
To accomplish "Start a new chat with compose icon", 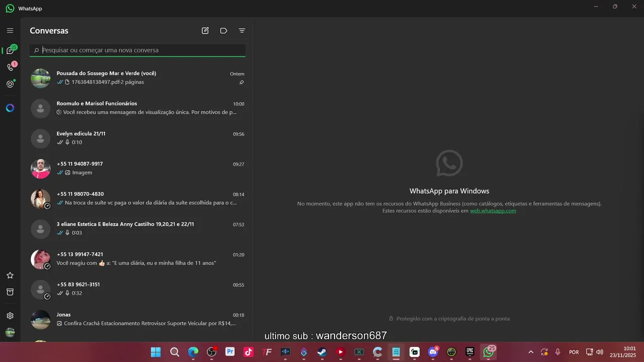I will (x=205, y=31).
